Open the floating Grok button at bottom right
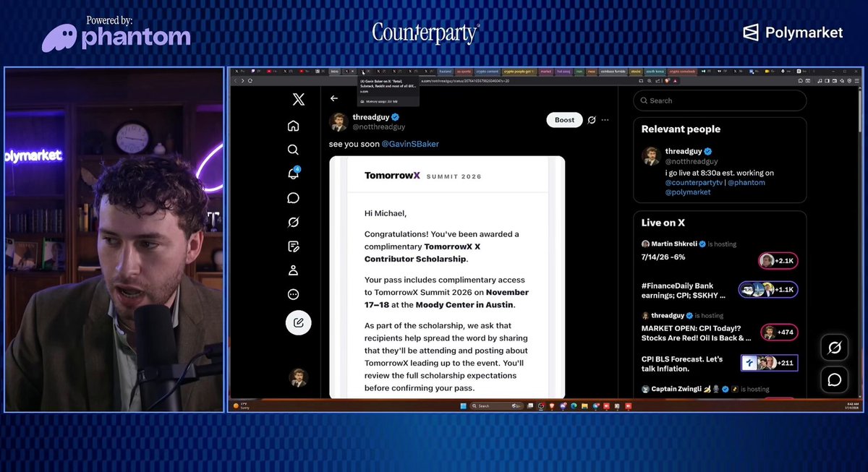 coord(834,348)
